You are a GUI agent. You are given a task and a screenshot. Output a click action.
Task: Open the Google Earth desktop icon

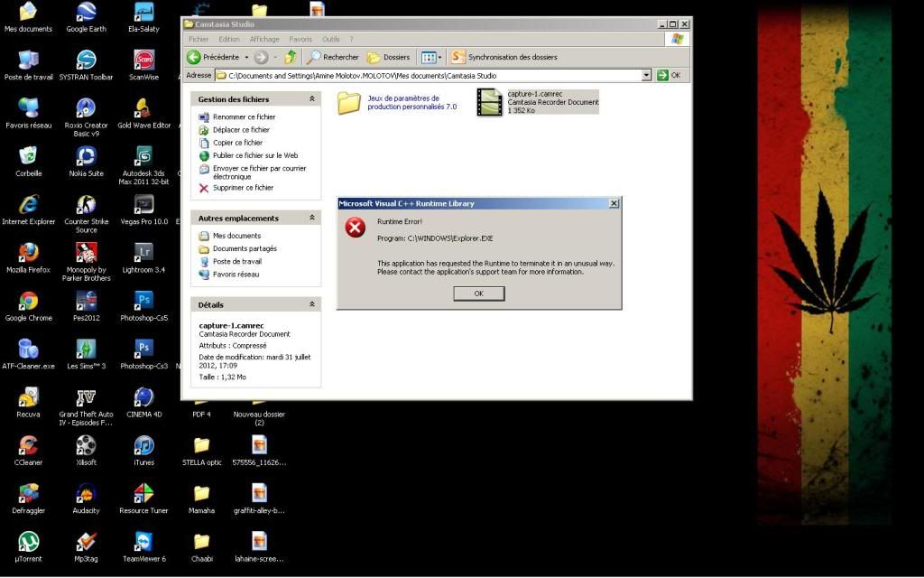[x=86, y=13]
